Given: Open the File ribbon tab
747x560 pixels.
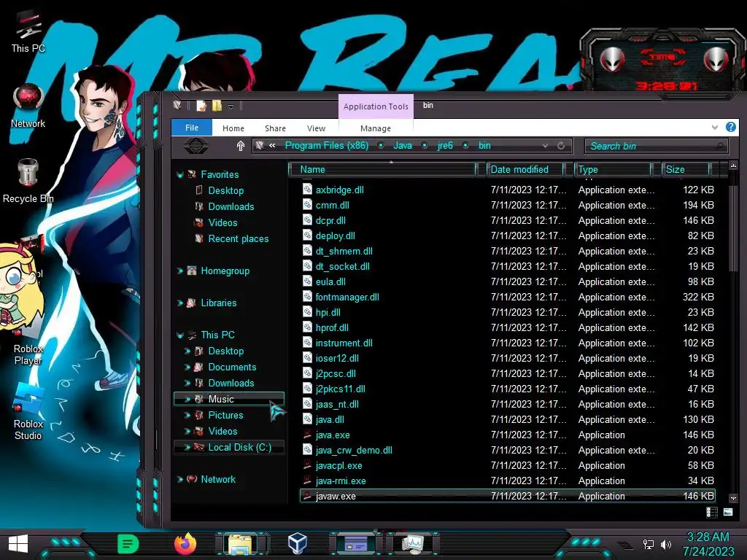Looking at the screenshot, I should tap(192, 128).
